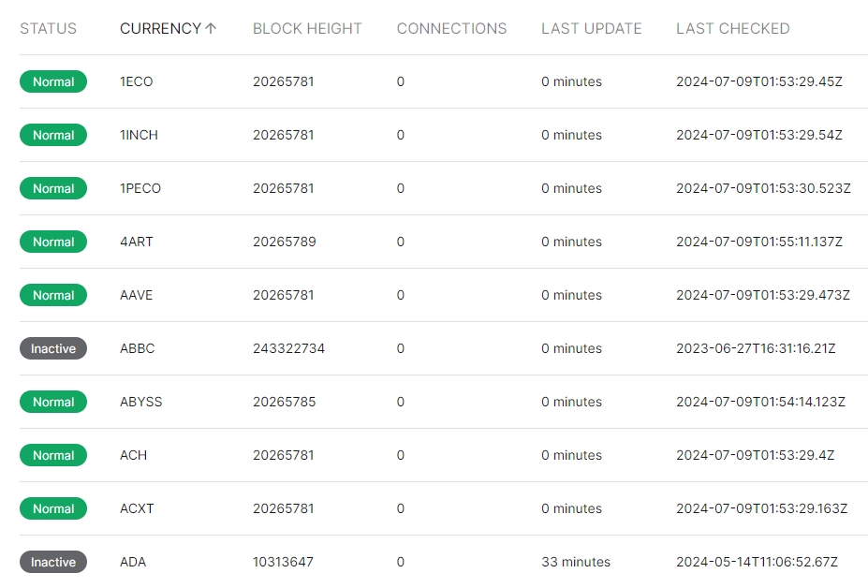Click the AAVE currency name
The height and width of the screenshot is (588, 868).
(x=137, y=295)
